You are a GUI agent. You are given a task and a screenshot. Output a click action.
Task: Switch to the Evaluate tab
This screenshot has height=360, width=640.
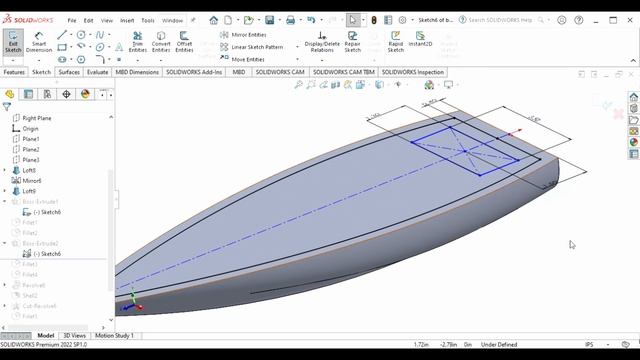98,72
